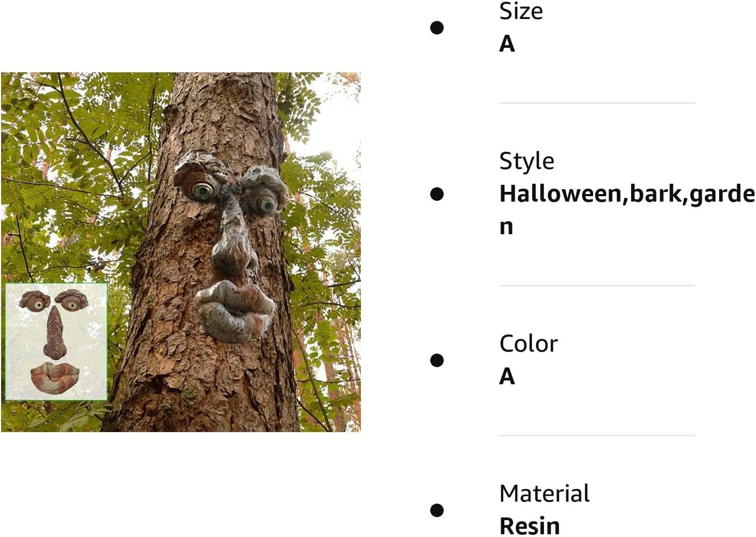The image size is (756, 537).
Task: Select the lips piece in the inset image
Action: click(55, 377)
